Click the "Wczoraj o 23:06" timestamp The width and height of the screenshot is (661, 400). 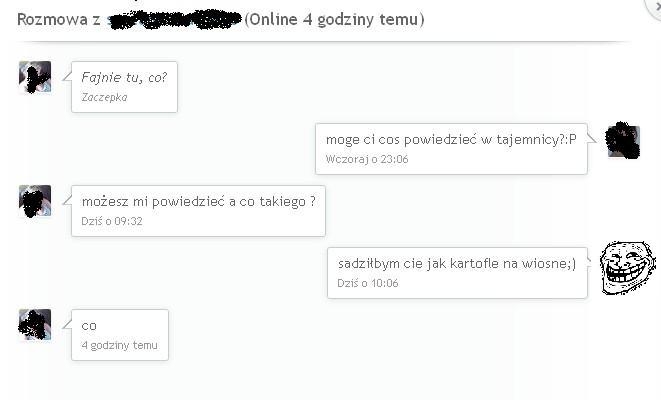click(366, 159)
